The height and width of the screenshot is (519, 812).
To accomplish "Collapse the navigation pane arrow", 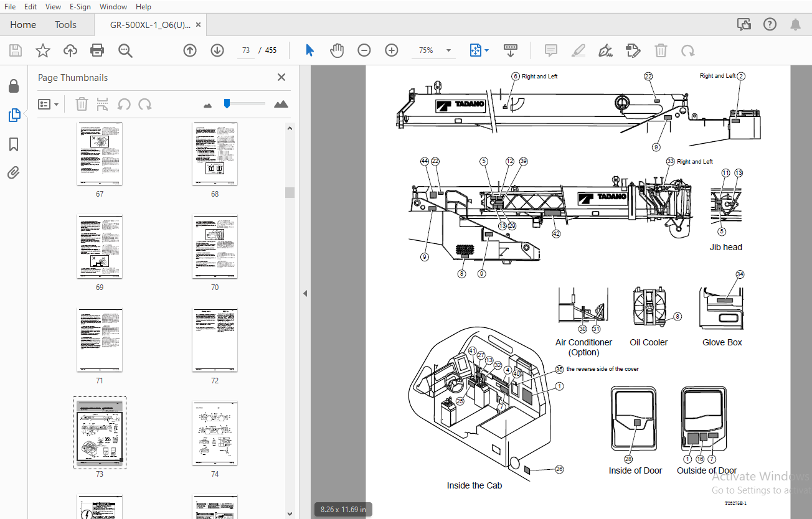I will pos(305,293).
